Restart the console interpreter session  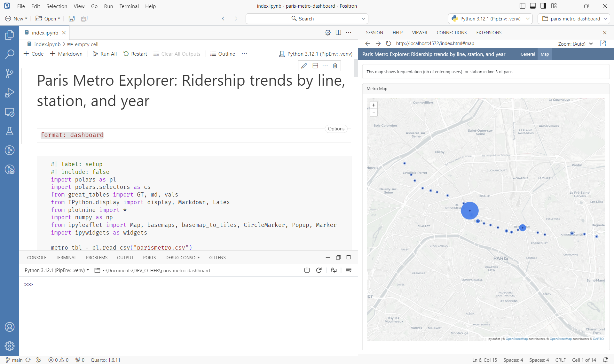click(319, 270)
